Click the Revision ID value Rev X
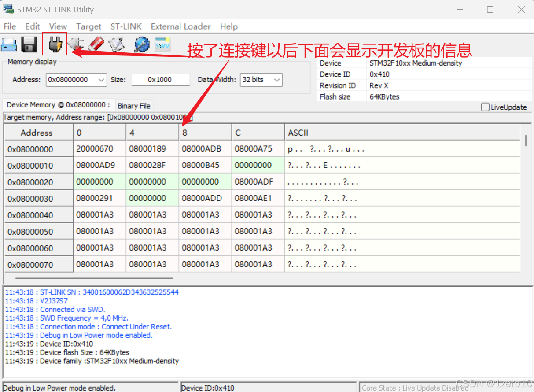Image resolution: width=534 pixels, height=392 pixels. point(379,85)
